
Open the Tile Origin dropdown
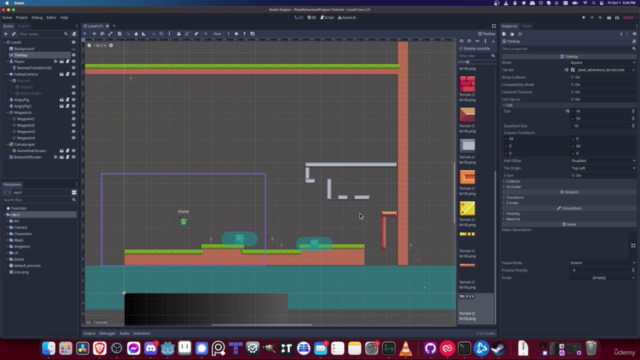(x=603, y=168)
